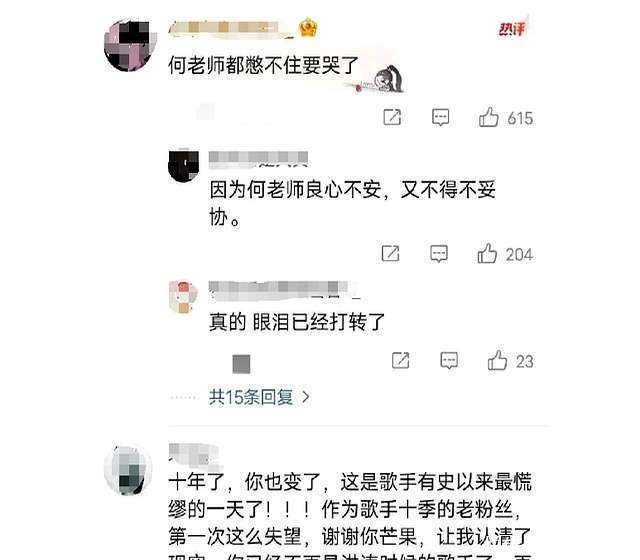Open the comment starting 十年了，你也变了

(350, 516)
